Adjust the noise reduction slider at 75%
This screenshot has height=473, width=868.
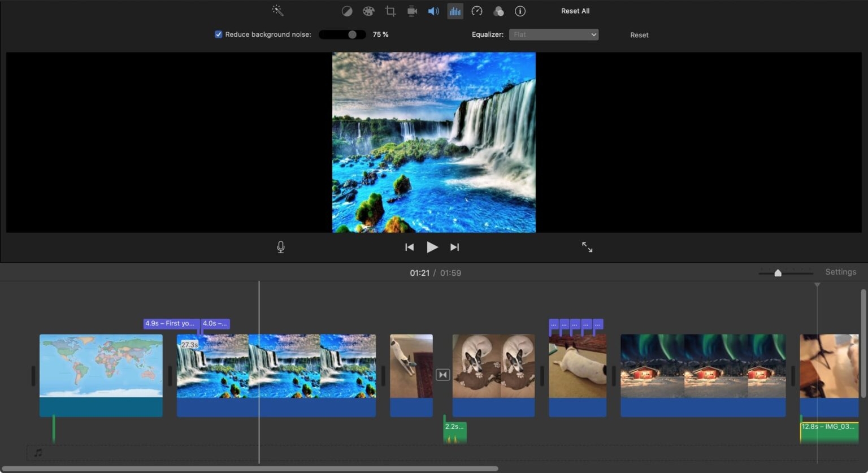click(x=341, y=34)
